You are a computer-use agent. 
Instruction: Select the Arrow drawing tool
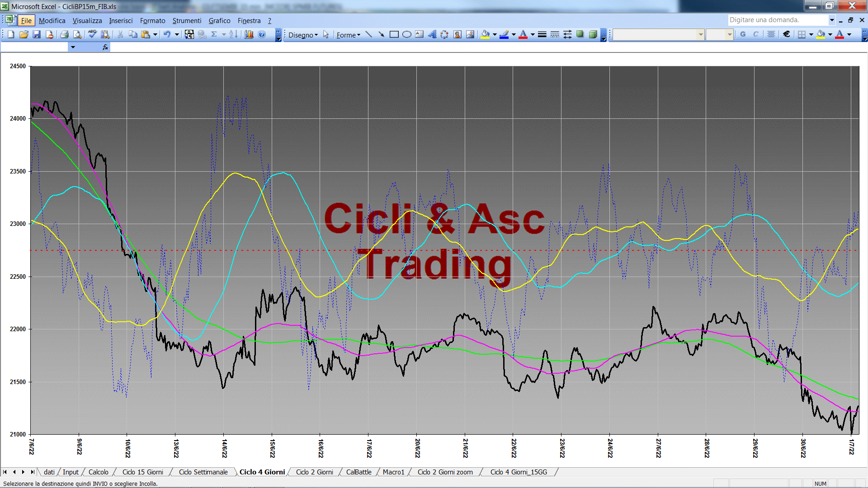tap(382, 34)
